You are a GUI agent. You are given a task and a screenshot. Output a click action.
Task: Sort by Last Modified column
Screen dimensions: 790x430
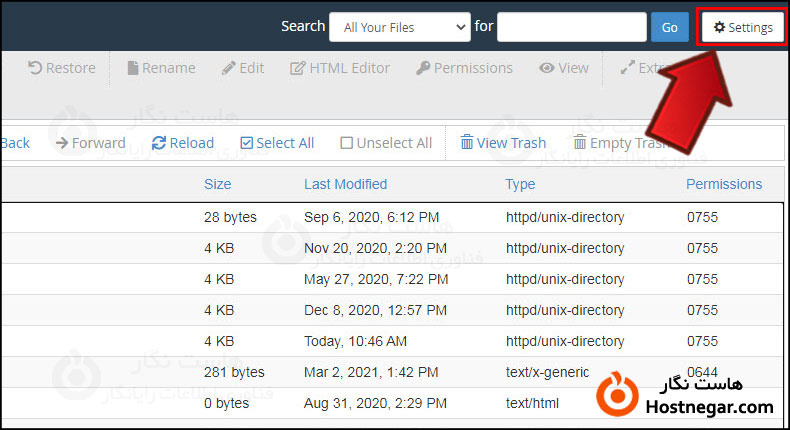point(345,184)
